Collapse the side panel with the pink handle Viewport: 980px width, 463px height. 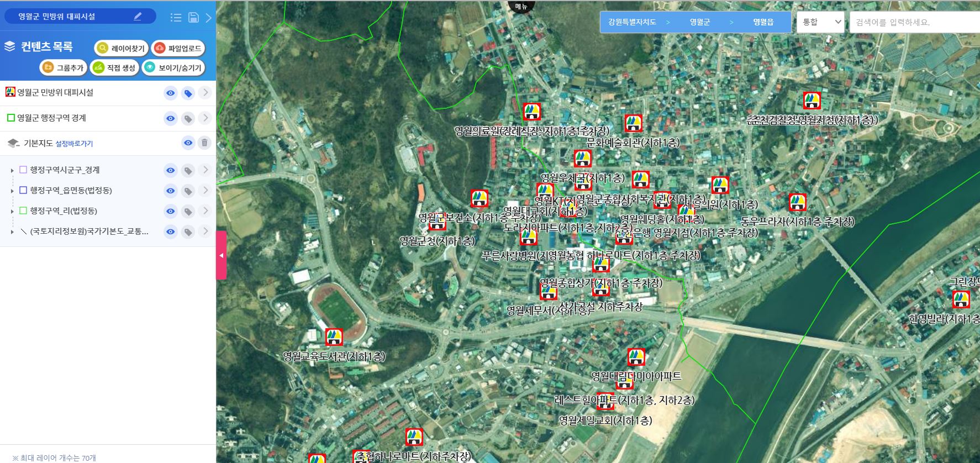click(222, 255)
